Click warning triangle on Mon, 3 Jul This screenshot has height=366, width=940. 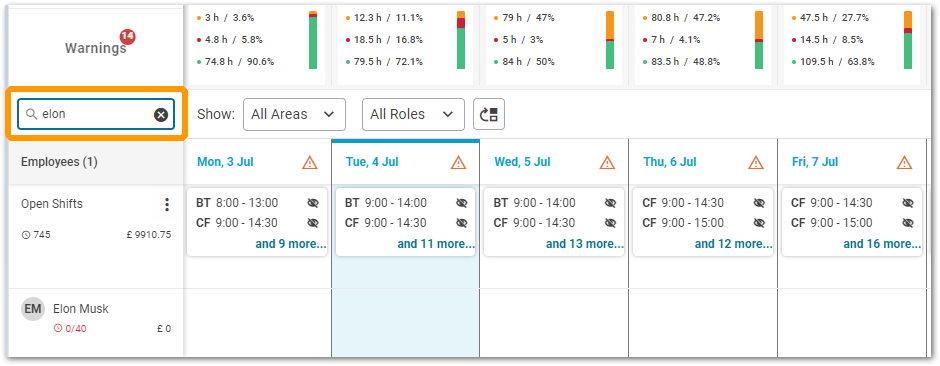309,162
